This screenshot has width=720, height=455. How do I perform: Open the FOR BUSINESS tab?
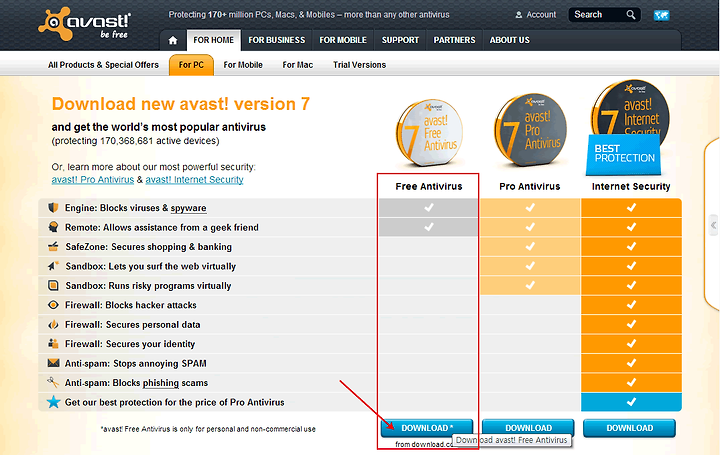tap(276, 40)
